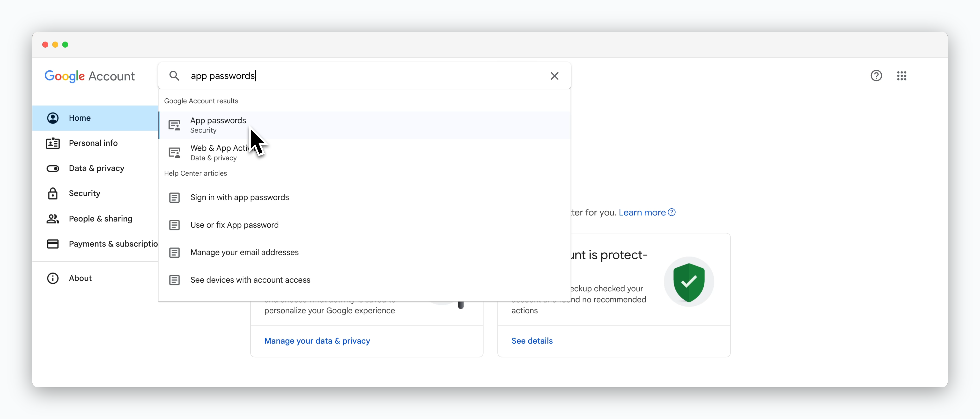980x419 pixels.
Task: Open 'Sign in with app passwords' article
Action: (365, 197)
